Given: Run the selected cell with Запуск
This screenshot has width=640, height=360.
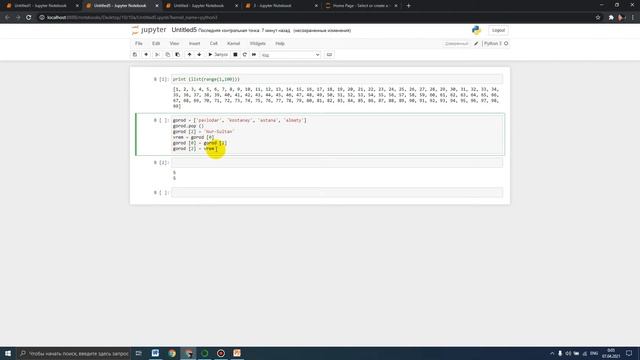Looking at the screenshot, I should coord(218,54).
